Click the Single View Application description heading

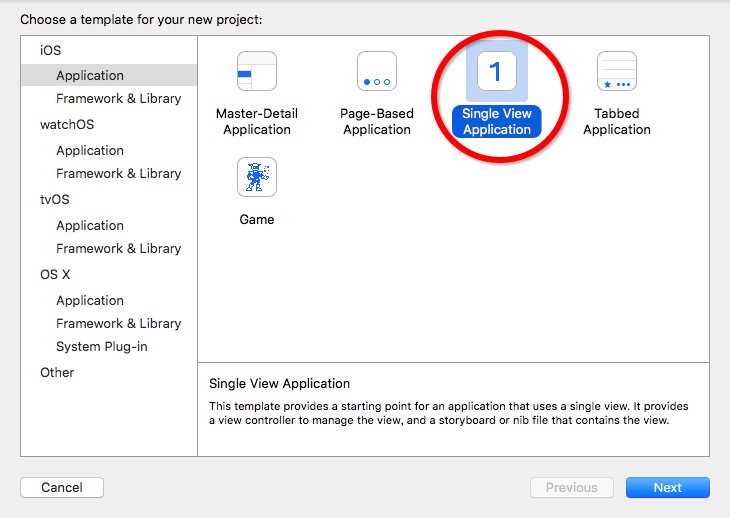[x=279, y=383]
